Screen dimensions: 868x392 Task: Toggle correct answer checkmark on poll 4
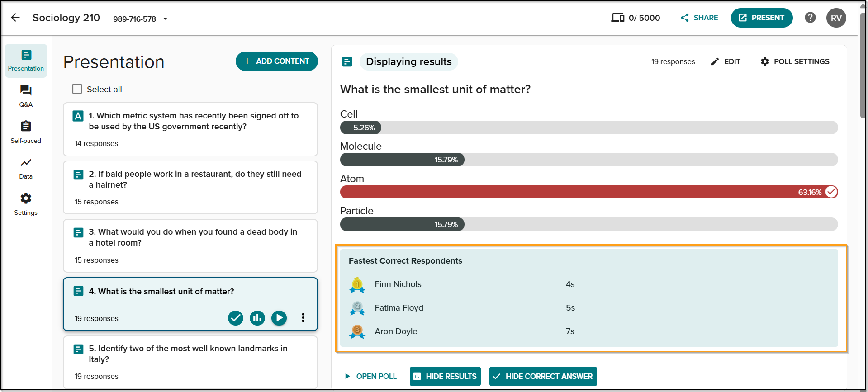click(235, 318)
